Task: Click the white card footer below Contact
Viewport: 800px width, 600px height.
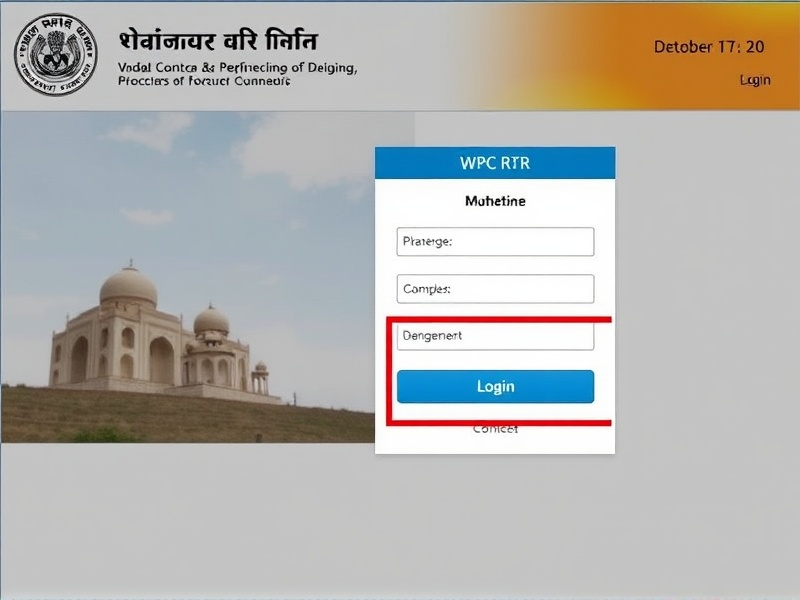Action: 495,444
